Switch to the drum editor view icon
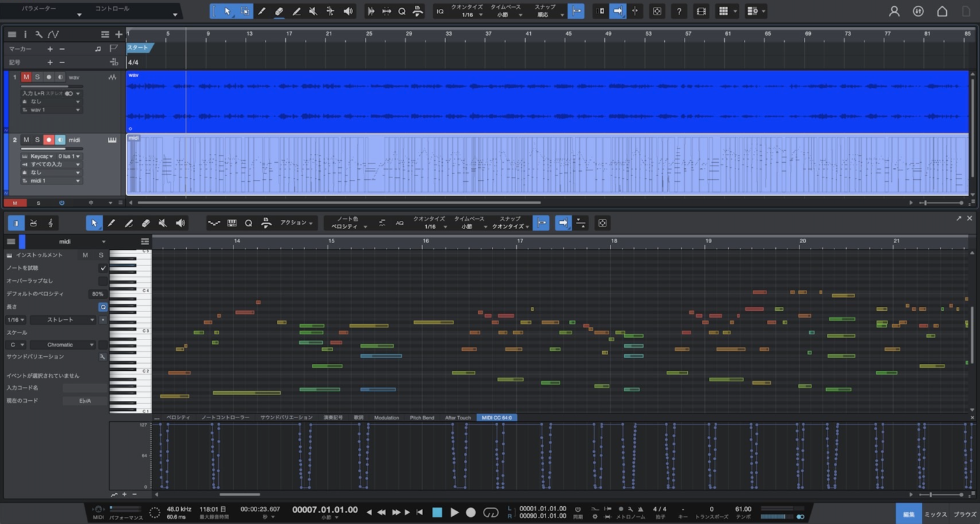Image resolution: width=980 pixels, height=524 pixels. click(x=33, y=223)
